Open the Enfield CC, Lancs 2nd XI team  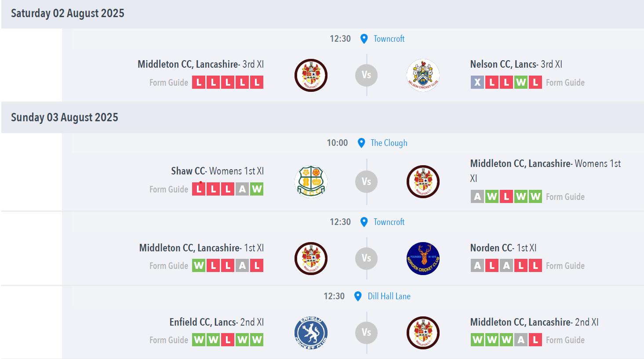point(217,322)
